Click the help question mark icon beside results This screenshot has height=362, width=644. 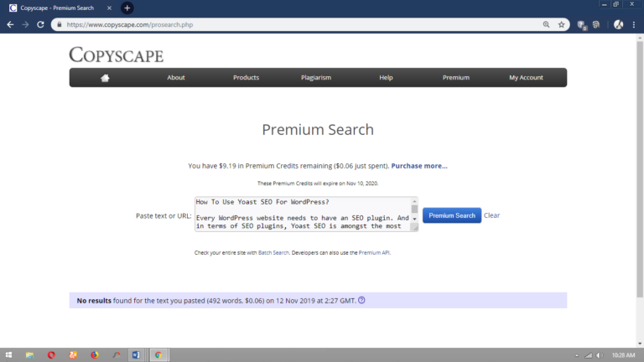tap(361, 300)
